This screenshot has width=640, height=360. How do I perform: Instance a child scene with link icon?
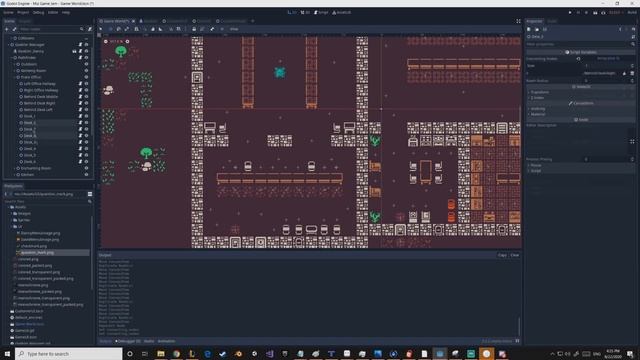(14, 29)
